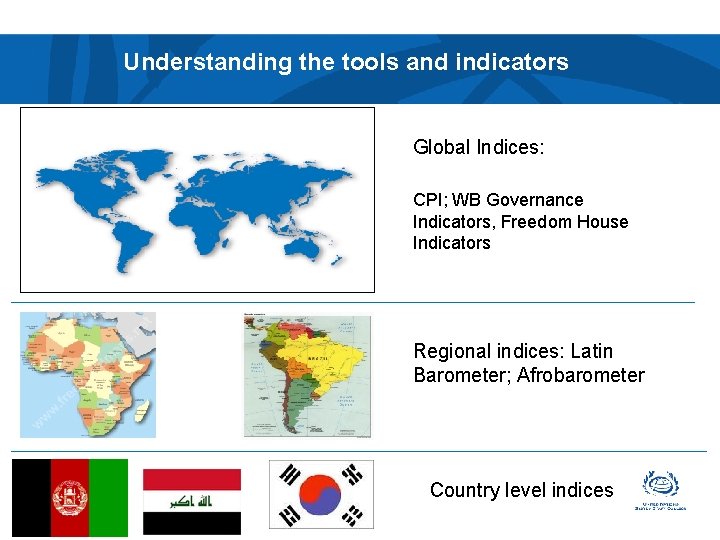Click the 'CPI; WB Governance' text line

click(498, 200)
